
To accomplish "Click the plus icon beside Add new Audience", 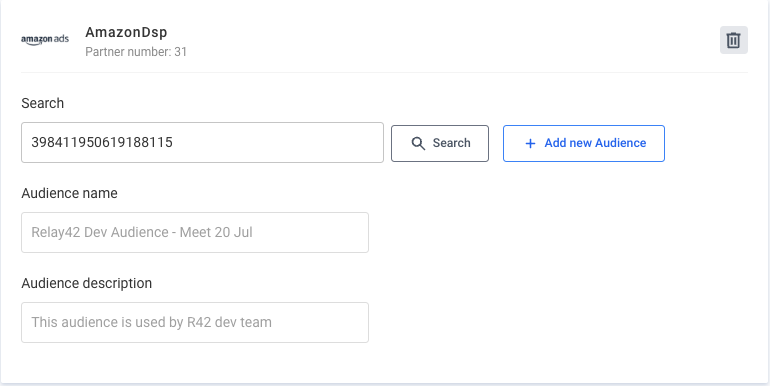I will [530, 143].
